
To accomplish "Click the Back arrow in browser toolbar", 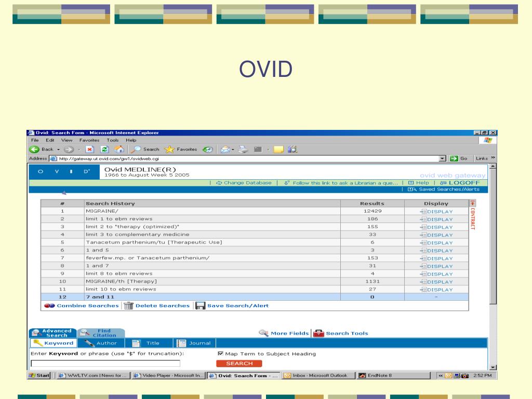I will coord(34,149).
